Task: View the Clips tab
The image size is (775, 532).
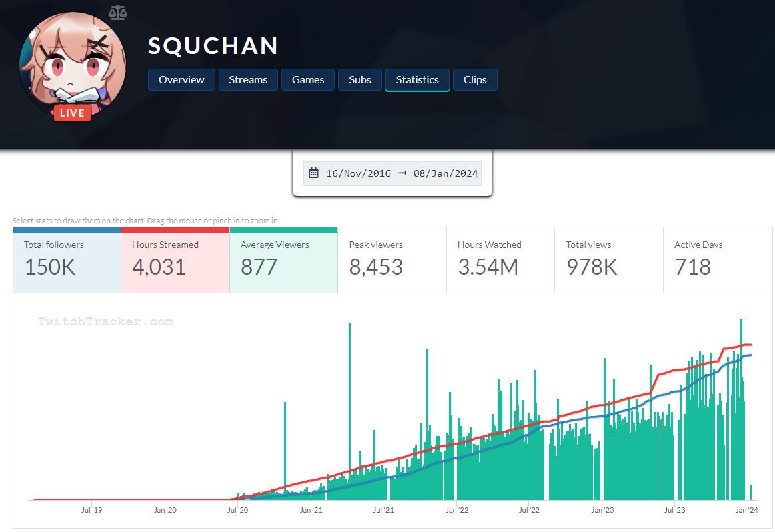Action: click(x=475, y=79)
